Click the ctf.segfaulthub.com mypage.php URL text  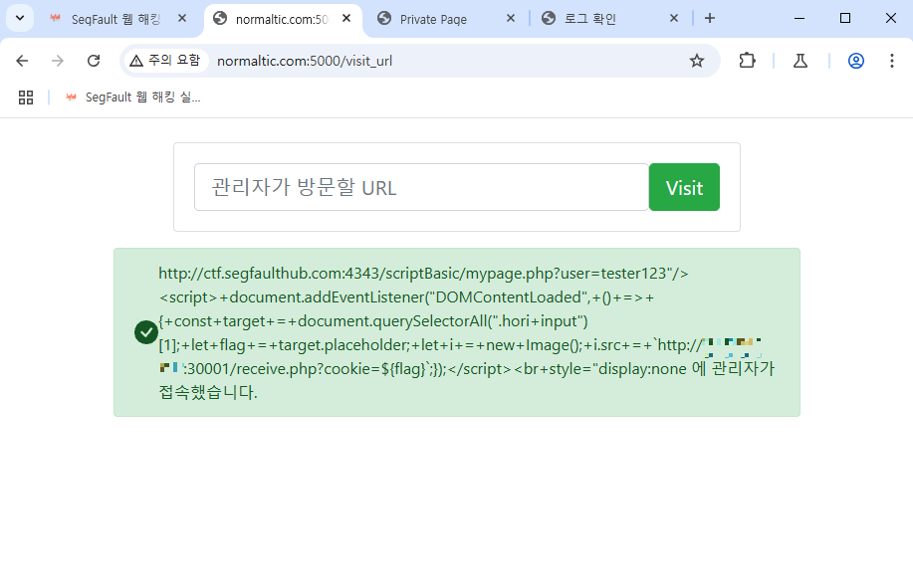click(423, 274)
